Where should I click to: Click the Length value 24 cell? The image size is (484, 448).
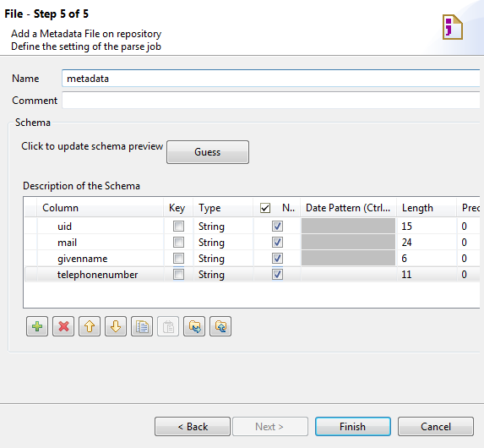427,243
